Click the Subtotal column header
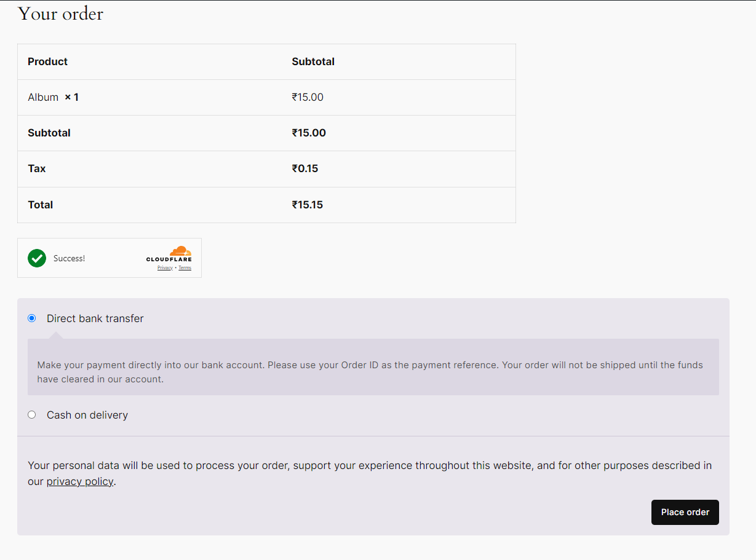756x560 pixels. point(313,61)
